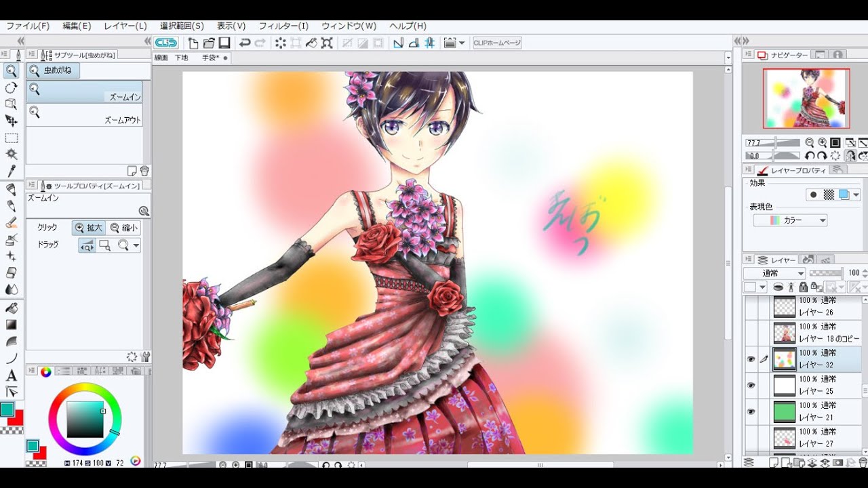The image size is (868, 488).
Task: Select 縮小 (zoom out) click mode
Action: tap(123, 228)
